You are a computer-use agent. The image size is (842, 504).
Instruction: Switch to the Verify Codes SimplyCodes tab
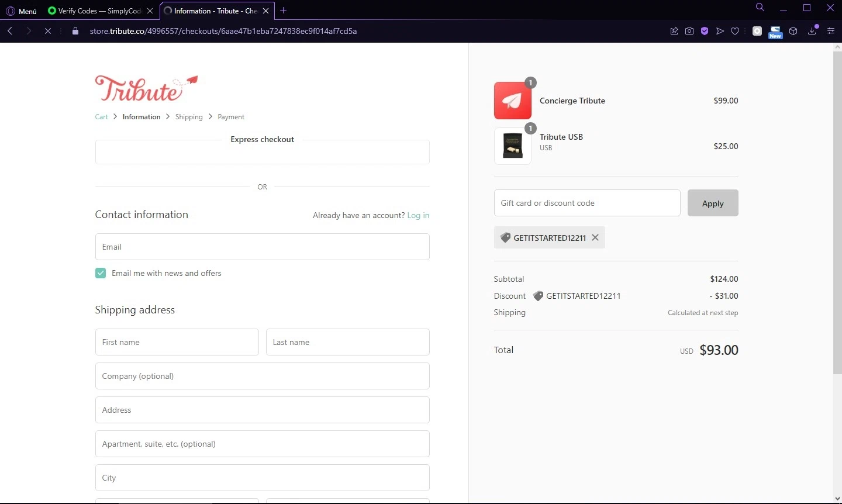tap(94, 11)
